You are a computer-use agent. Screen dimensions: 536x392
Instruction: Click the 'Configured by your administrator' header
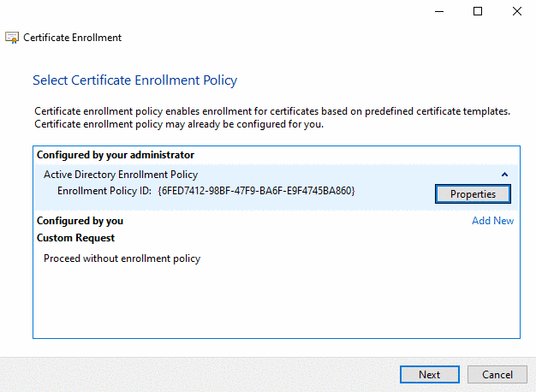click(x=115, y=155)
